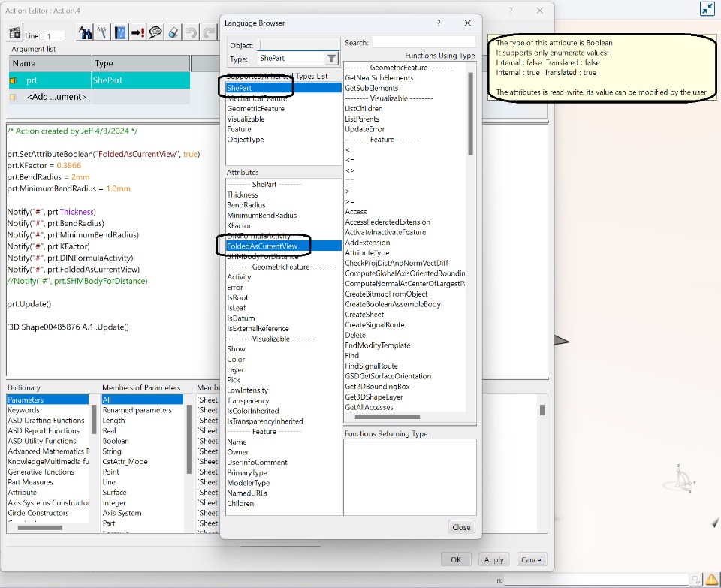Select AttributeType function
The width and height of the screenshot is (721, 588).
[x=367, y=252]
